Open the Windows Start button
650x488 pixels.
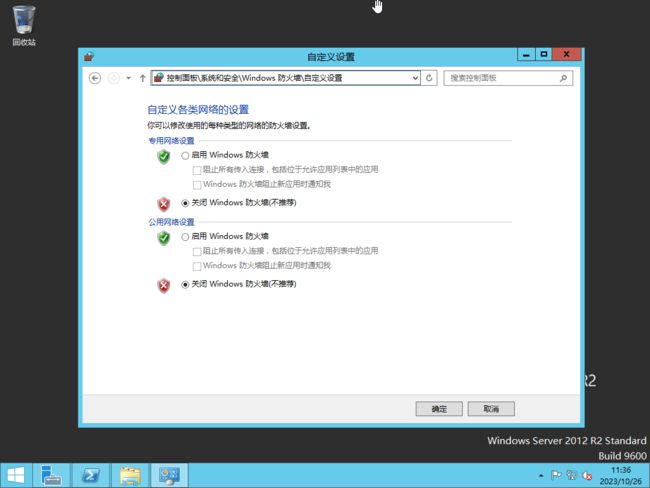click(x=15, y=475)
